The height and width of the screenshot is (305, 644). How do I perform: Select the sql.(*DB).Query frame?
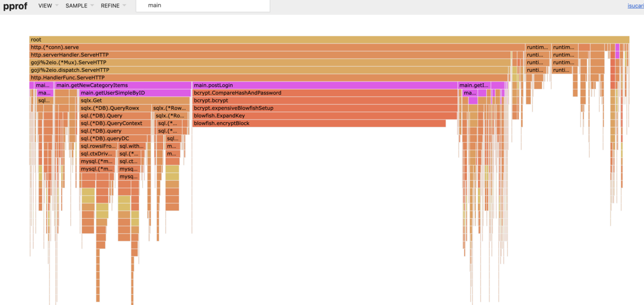pos(115,116)
